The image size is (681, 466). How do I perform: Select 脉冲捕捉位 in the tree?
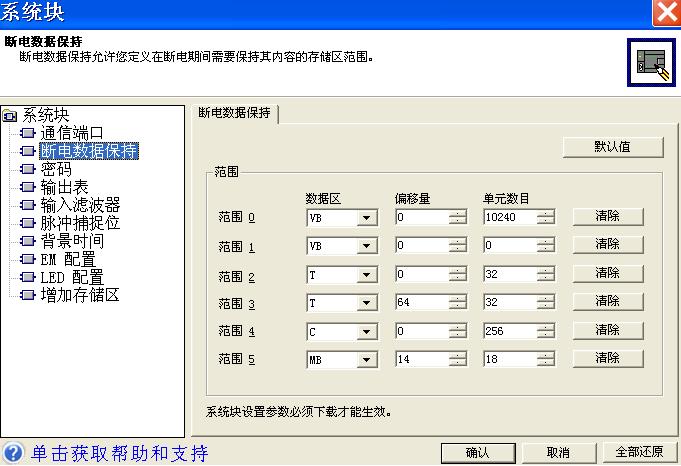click(x=80, y=223)
